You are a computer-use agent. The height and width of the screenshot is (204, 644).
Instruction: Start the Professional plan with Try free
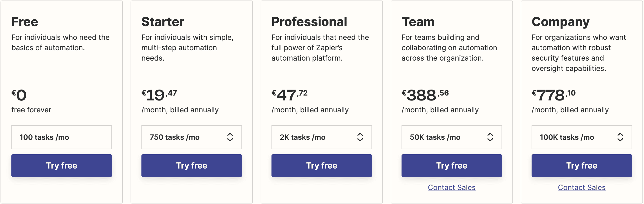click(x=321, y=166)
